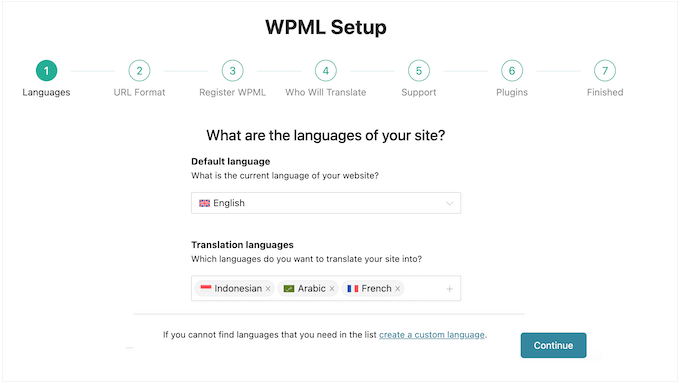Click 'What is the current language' text

pos(285,176)
